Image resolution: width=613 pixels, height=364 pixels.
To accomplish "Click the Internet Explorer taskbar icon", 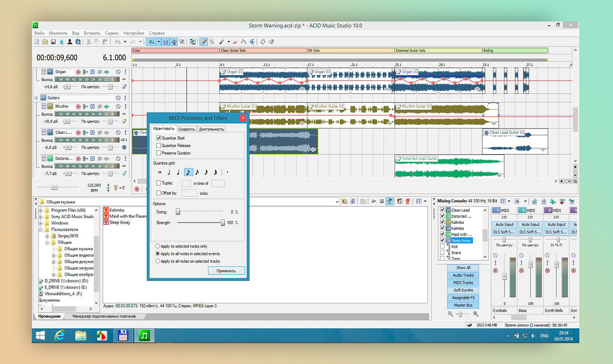I will coord(59,336).
